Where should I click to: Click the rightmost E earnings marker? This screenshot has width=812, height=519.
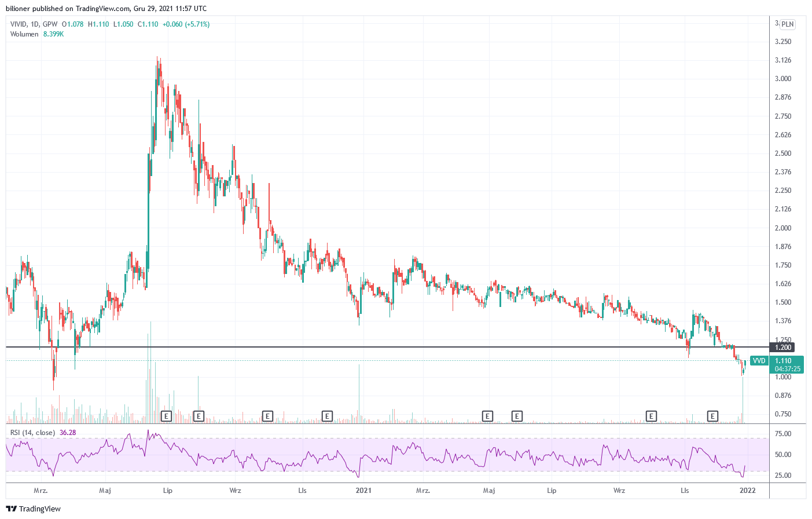coord(712,416)
